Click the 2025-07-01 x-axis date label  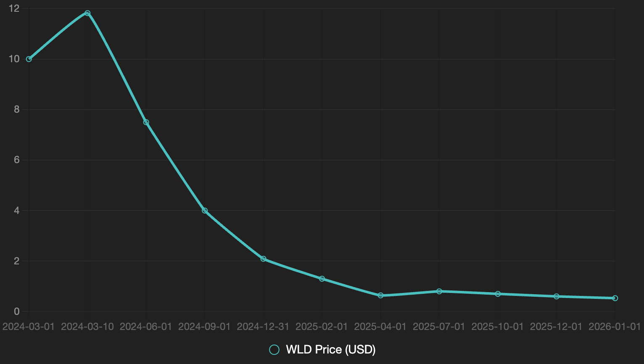(x=439, y=327)
